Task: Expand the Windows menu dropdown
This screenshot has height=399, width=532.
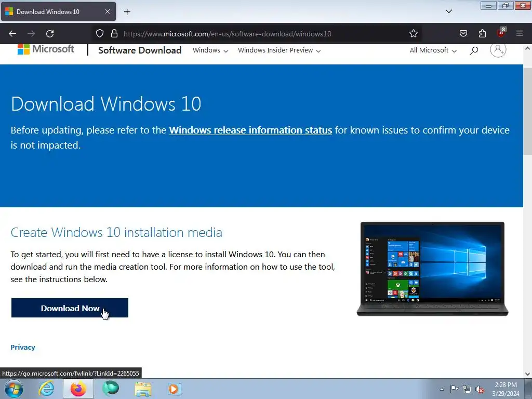Action: [210, 50]
